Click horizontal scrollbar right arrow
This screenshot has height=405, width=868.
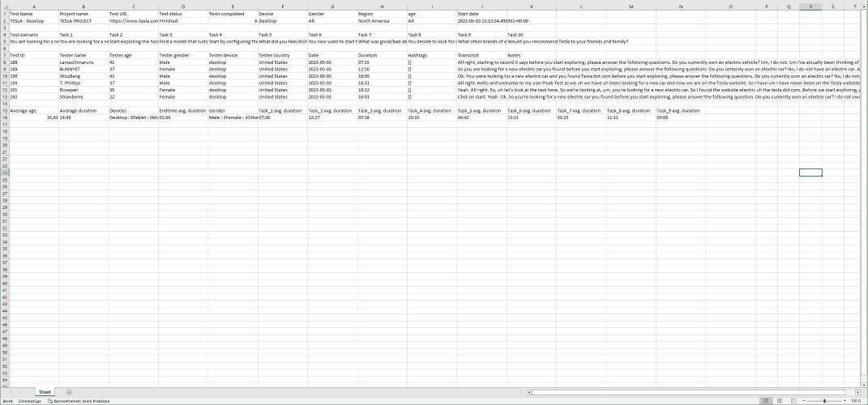(859, 392)
